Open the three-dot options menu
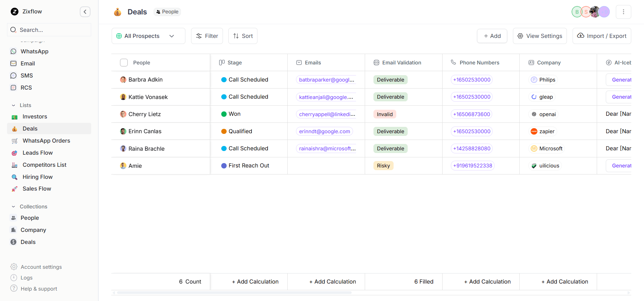Image resolution: width=644 pixels, height=301 pixels. coord(623,12)
